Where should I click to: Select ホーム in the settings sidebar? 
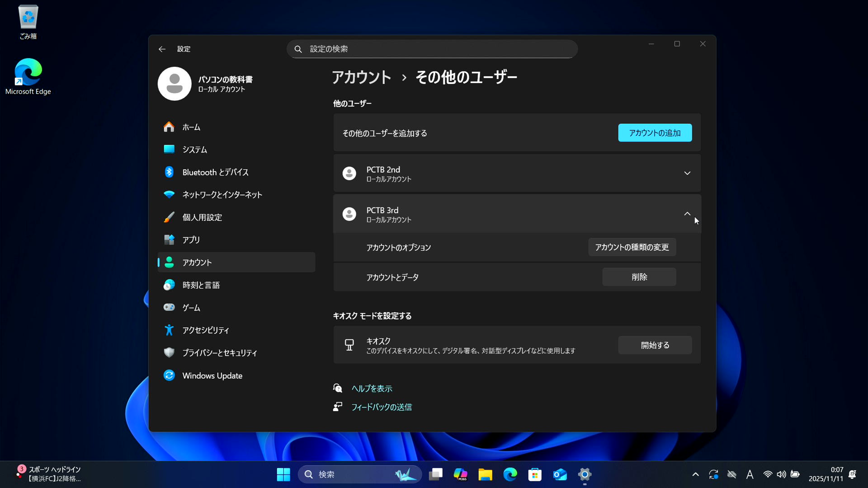pos(191,127)
